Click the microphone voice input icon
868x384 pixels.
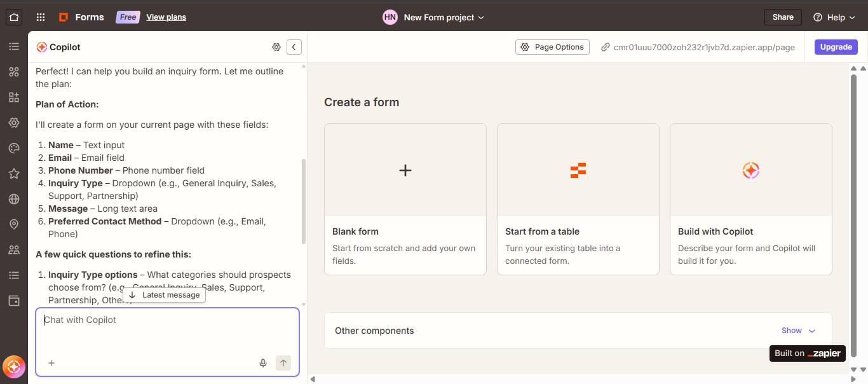pos(263,363)
